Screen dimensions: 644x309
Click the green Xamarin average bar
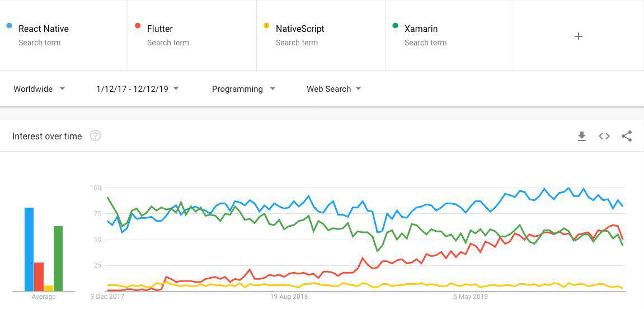(58, 259)
